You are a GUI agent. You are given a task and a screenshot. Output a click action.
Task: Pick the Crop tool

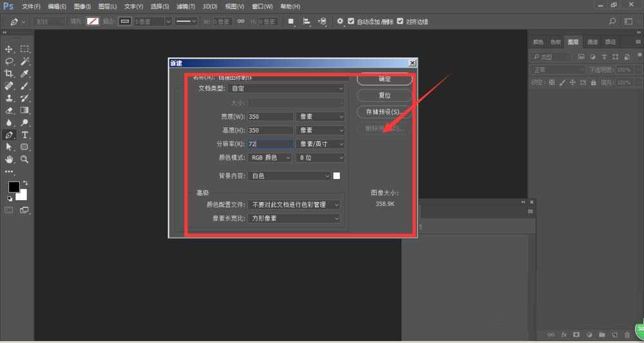pyautogui.click(x=10, y=74)
